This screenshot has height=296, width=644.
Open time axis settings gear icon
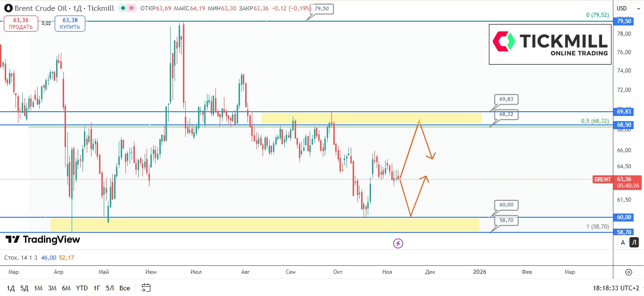(x=628, y=272)
